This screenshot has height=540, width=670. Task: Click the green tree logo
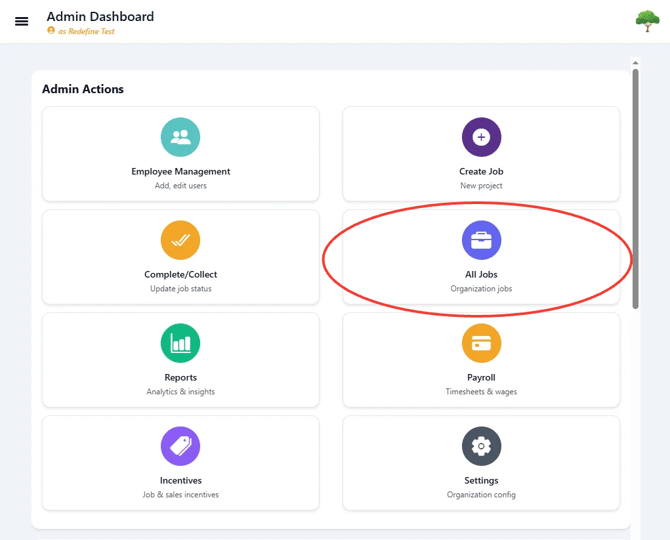647,21
